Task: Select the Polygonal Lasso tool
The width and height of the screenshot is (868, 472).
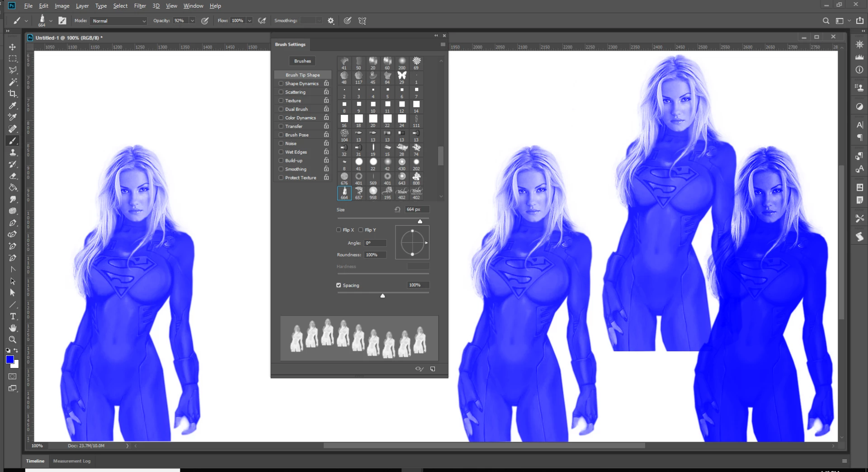Action: coord(13,70)
